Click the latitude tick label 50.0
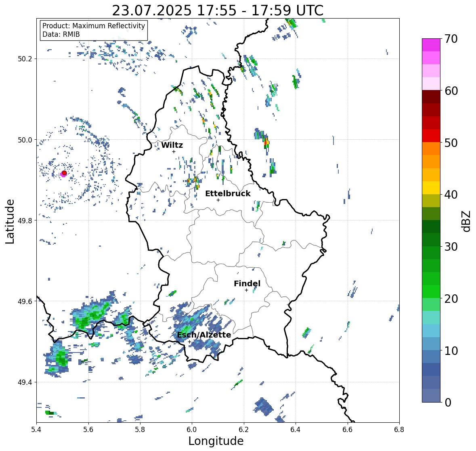 point(25,140)
